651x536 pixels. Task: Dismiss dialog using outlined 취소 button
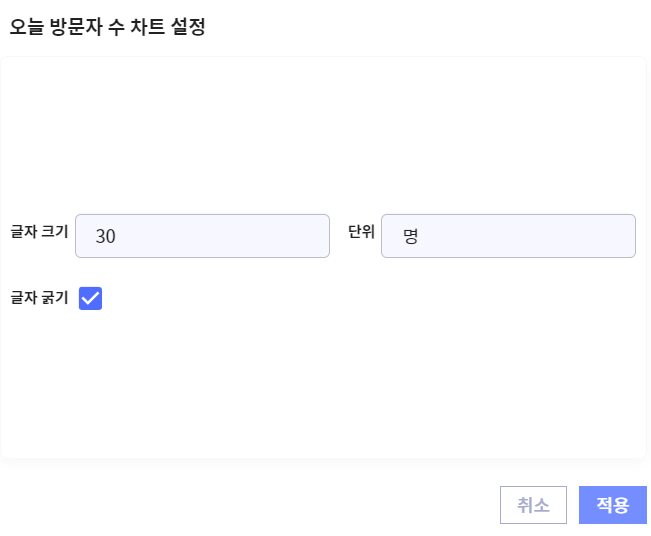(533, 505)
